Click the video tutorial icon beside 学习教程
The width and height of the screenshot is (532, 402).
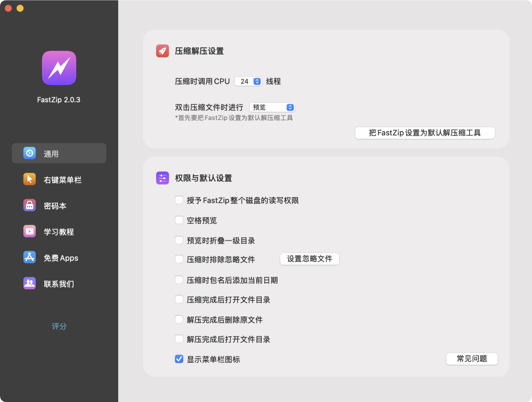point(29,231)
